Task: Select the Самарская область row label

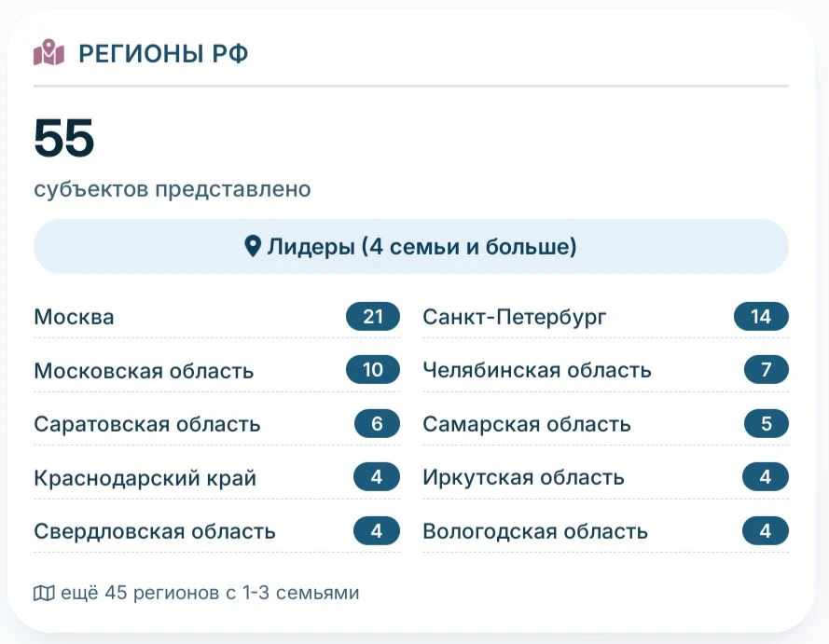Action: click(527, 424)
